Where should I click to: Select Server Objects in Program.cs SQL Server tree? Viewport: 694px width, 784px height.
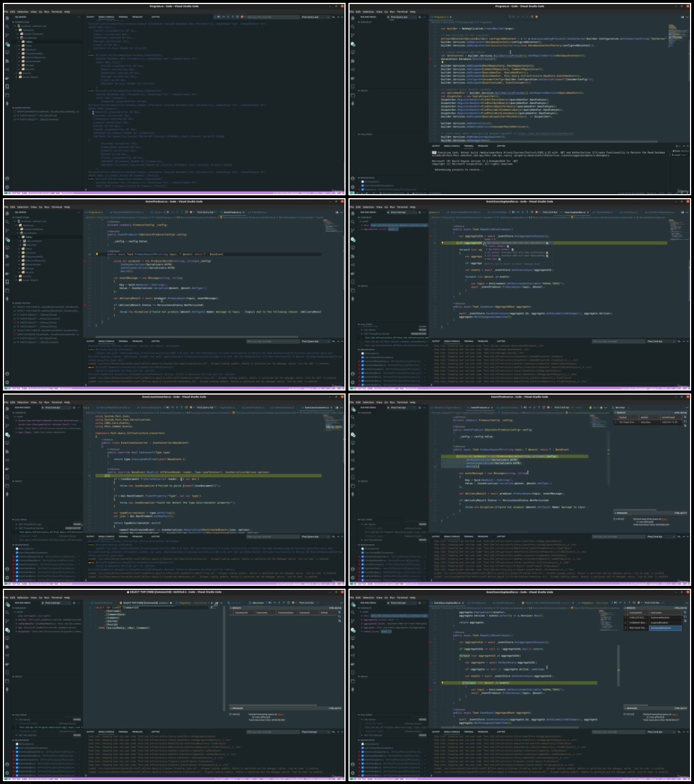click(30, 77)
